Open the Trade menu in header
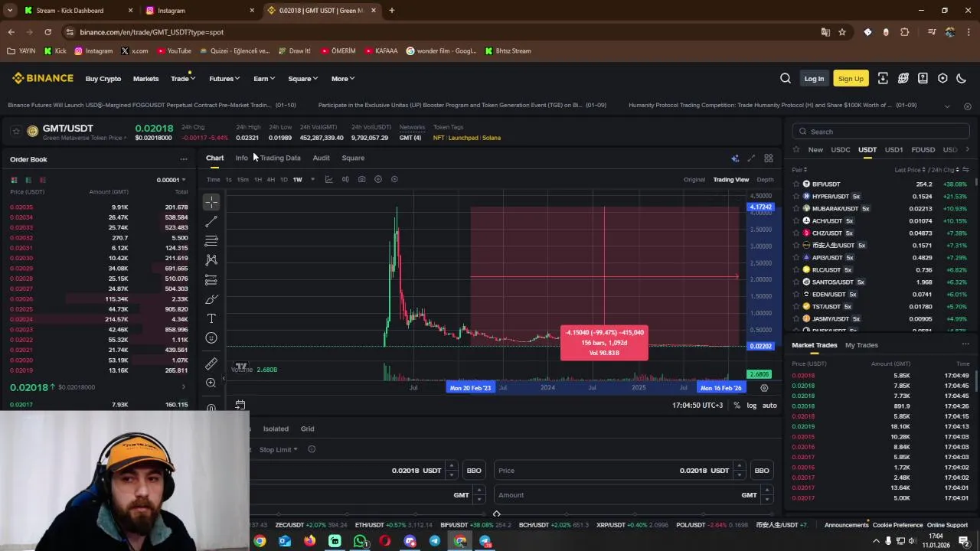Viewport: 980px width, 551px height. point(181,79)
